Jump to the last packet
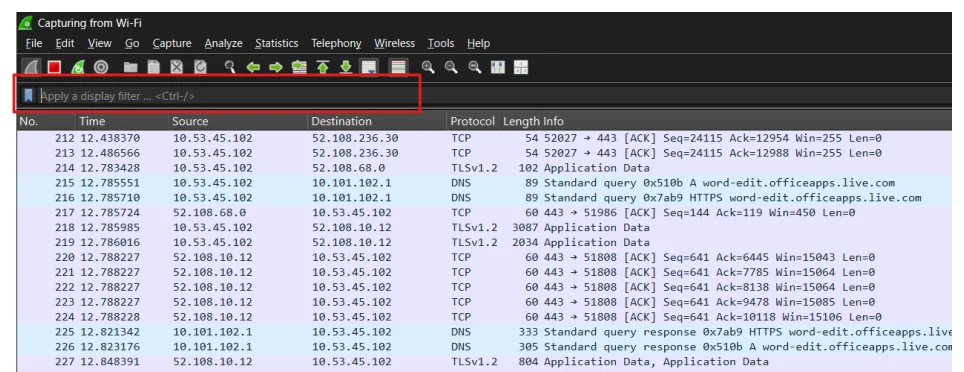964x372 pixels. 346,67
